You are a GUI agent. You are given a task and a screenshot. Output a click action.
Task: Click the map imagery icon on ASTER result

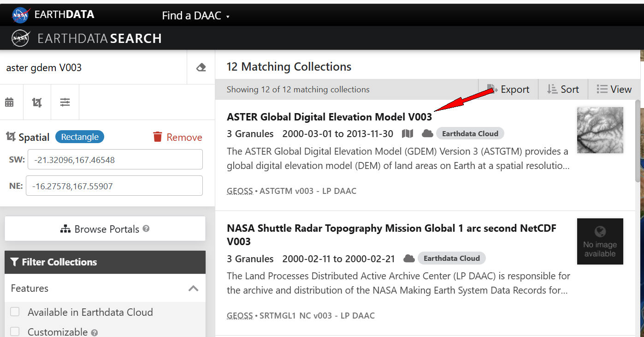pyautogui.click(x=408, y=134)
